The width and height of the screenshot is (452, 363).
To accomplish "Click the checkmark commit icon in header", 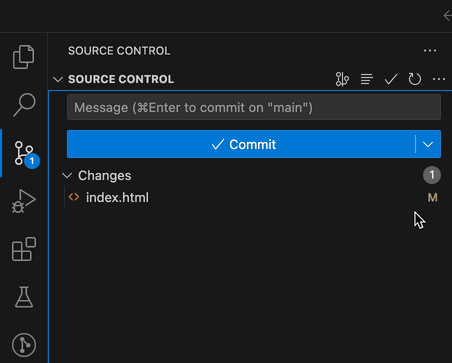I will coord(391,79).
